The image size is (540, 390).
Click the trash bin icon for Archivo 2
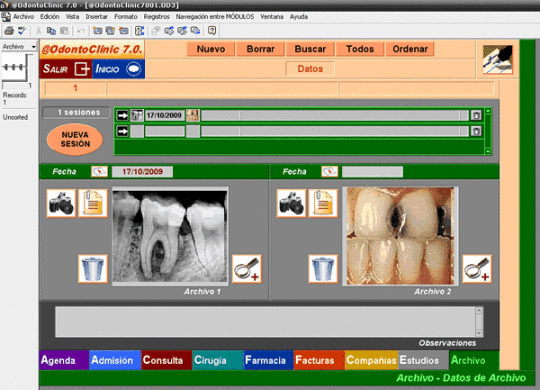323,269
